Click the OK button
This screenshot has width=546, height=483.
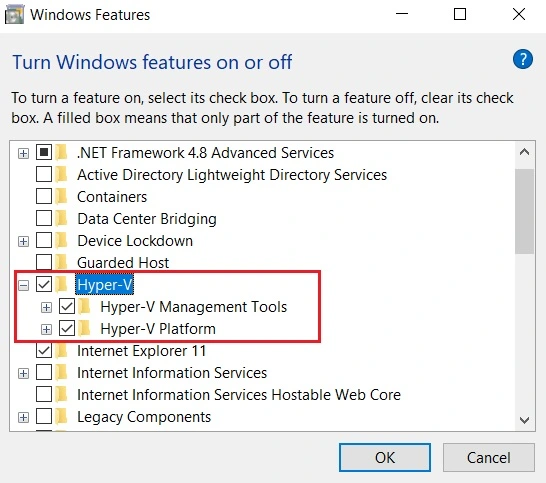[385, 458]
